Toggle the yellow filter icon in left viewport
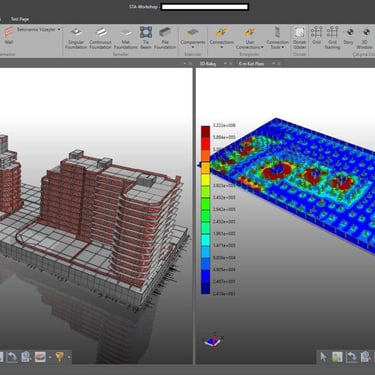 [x=59, y=357]
